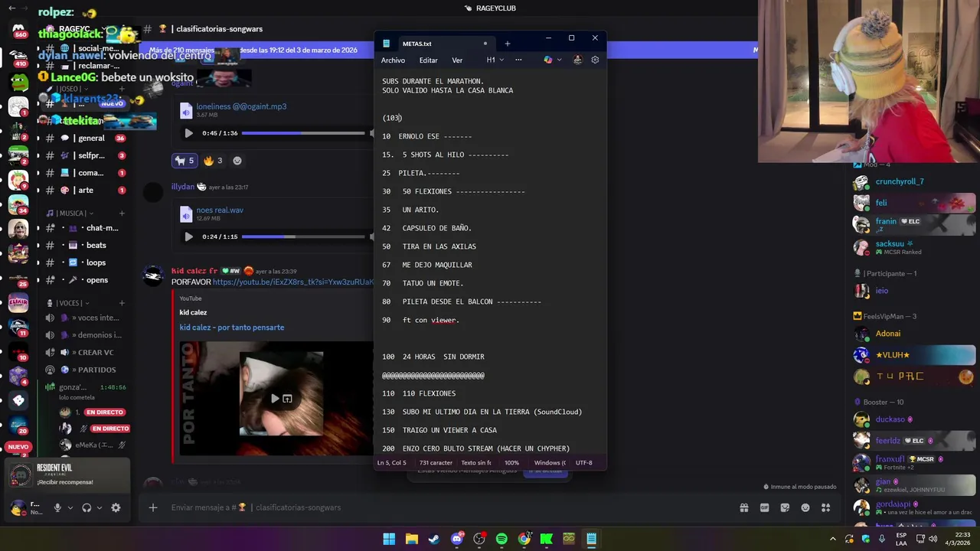
Task: Open the coma... channel
Action: tap(84, 173)
